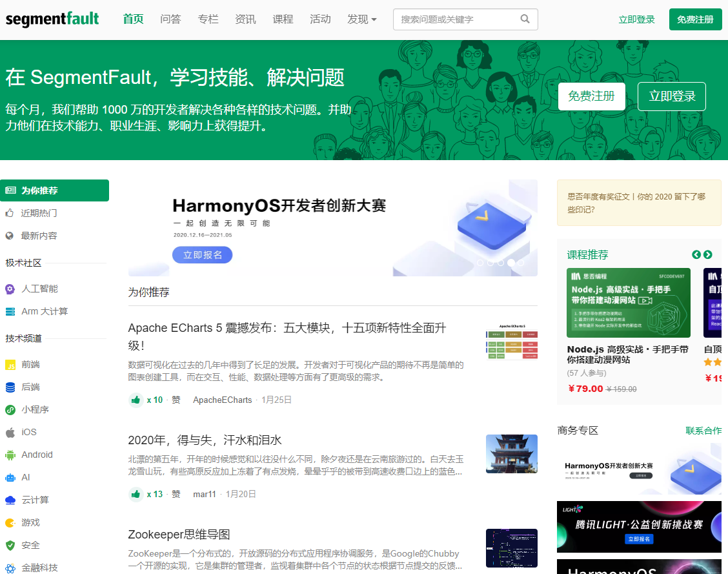
Task: Open the Zookeeper思维导图 thumbnail
Action: coord(512,548)
